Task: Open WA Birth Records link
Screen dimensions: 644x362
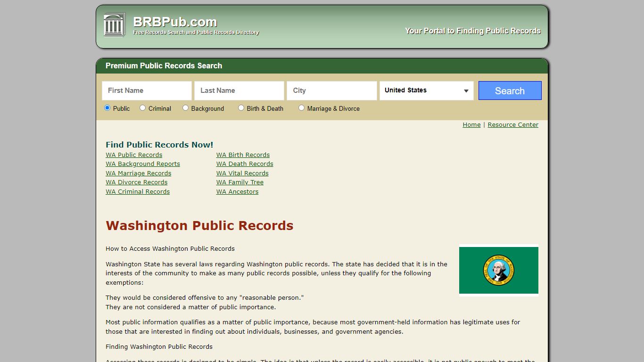Action: point(243,155)
